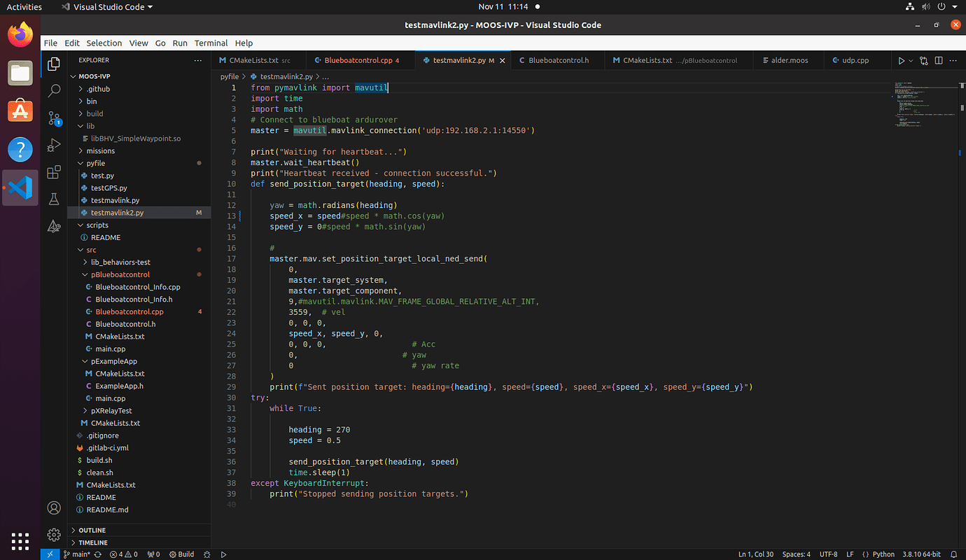Screen dimensions: 966x560
Task: Click the Split Editor icon
Action: [x=939, y=61]
